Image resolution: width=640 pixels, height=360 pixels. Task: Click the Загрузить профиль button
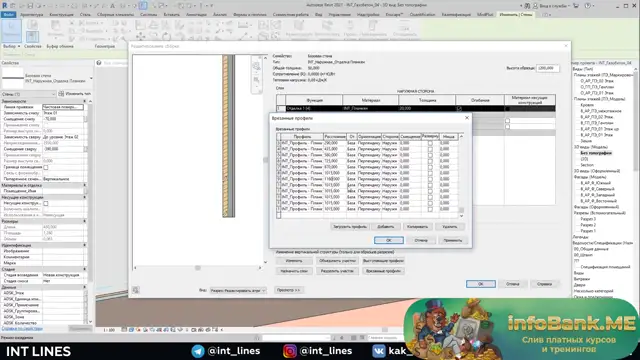350,227
